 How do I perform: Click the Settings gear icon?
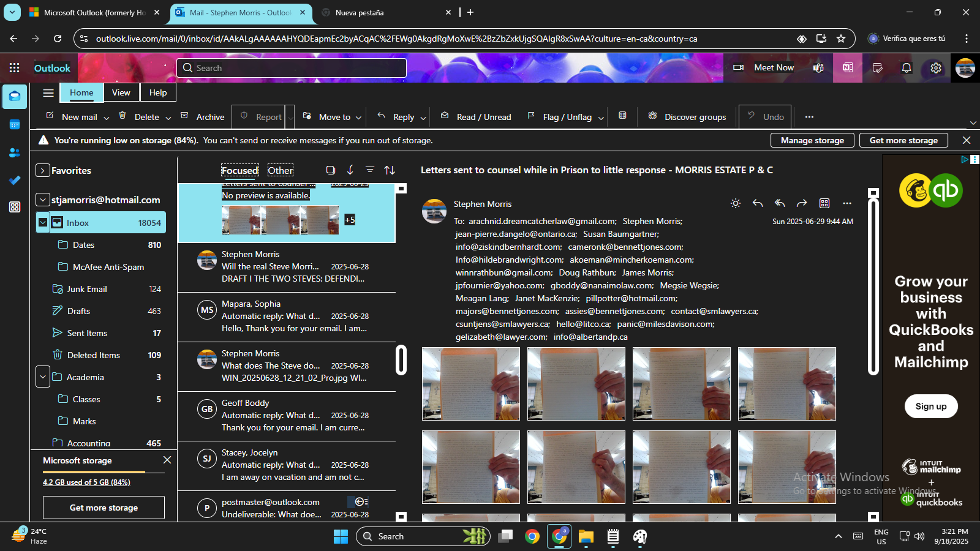pos(936,68)
